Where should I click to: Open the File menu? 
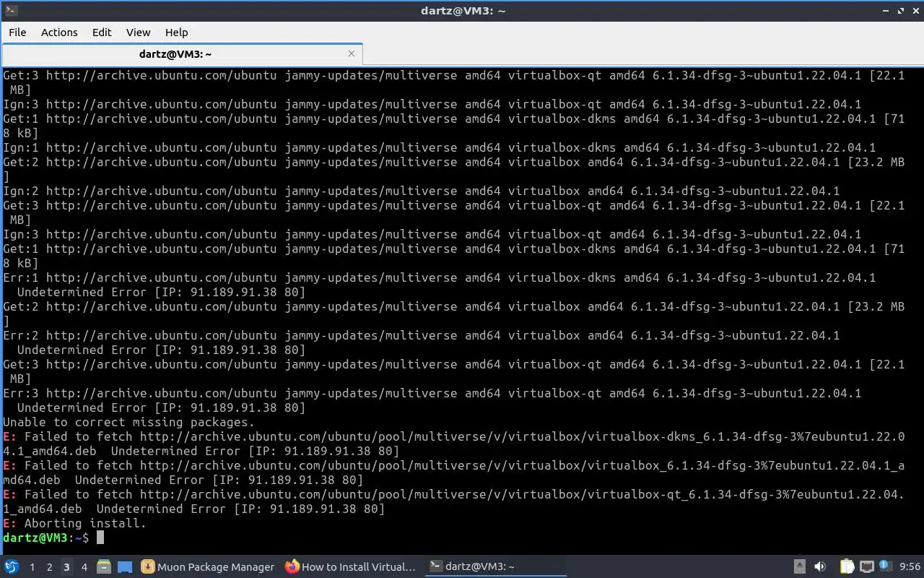click(17, 33)
